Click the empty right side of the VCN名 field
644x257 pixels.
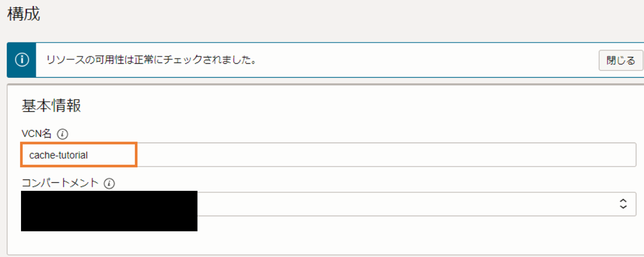(462, 155)
